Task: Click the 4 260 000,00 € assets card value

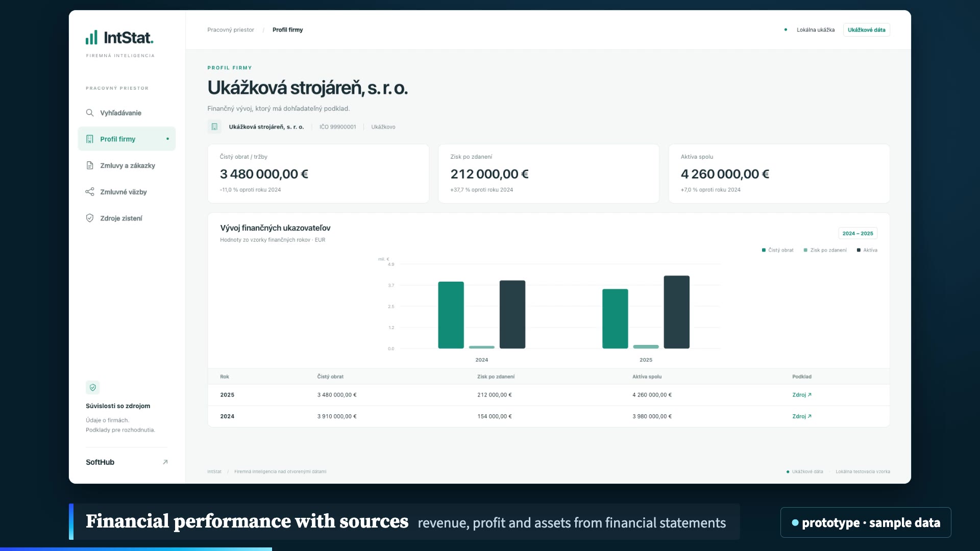Action: pyautogui.click(x=725, y=174)
